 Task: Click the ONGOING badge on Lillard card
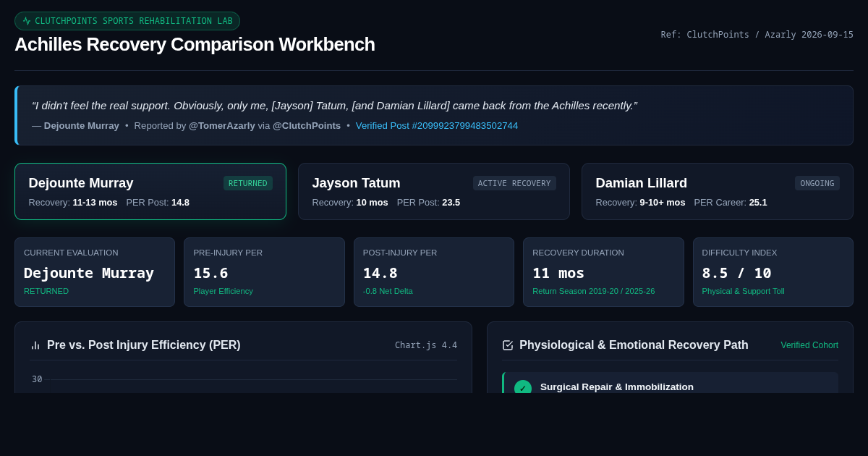click(817, 183)
